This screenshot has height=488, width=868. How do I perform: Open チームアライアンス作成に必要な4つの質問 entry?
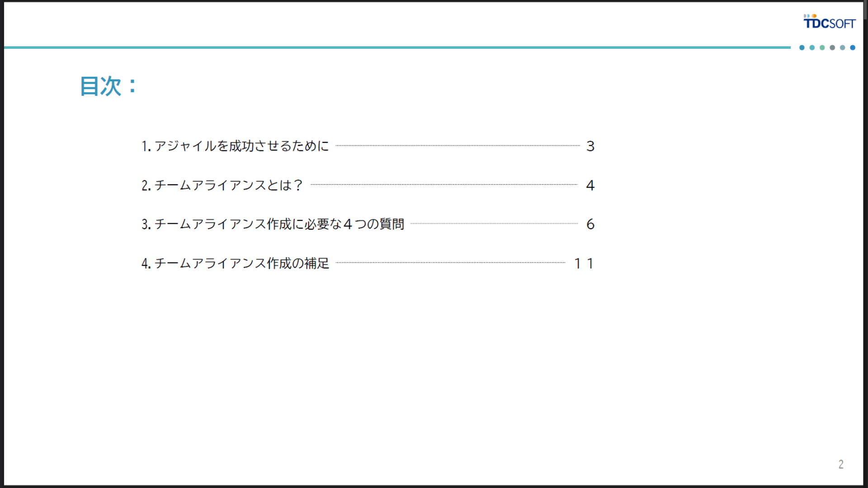click(x=273, y=224)
